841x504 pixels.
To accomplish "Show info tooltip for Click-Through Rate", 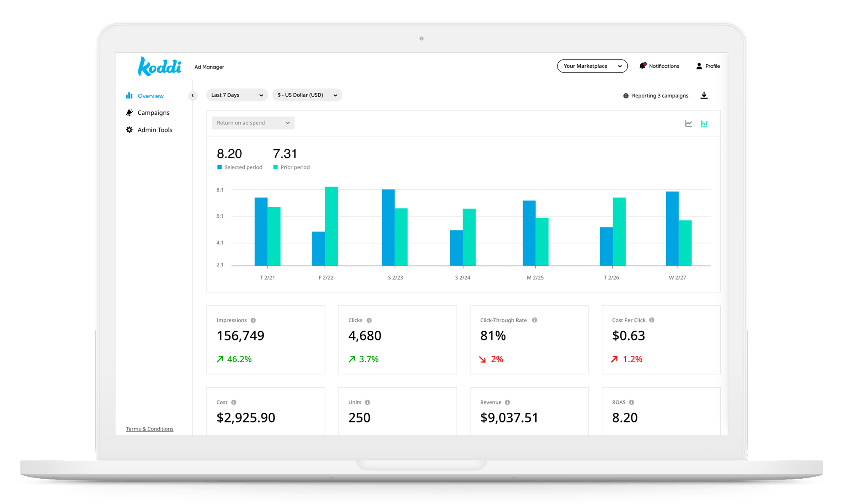I will click(x=535, y=320).
